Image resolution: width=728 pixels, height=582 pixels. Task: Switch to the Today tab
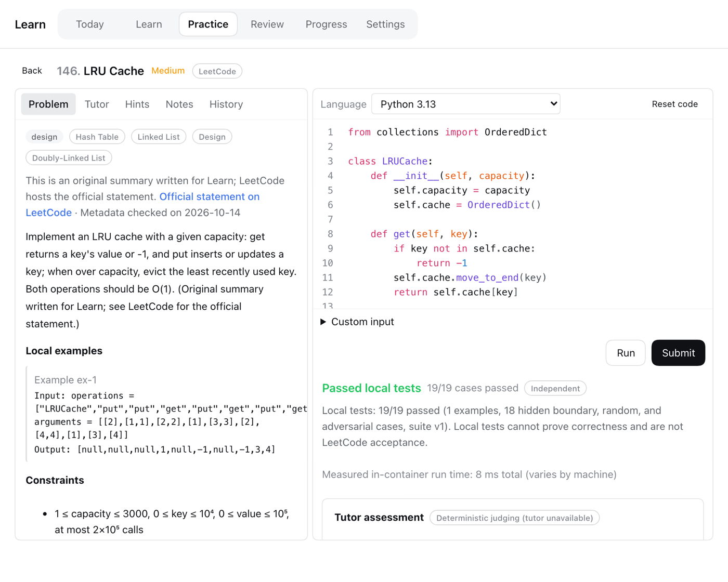click(90, 24)
